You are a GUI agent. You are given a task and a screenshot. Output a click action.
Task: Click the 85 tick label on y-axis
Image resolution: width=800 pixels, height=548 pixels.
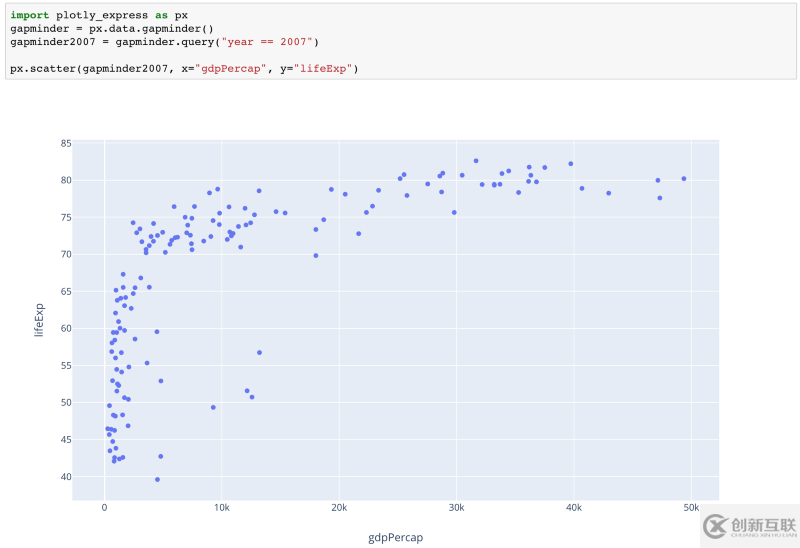point(66,143)
